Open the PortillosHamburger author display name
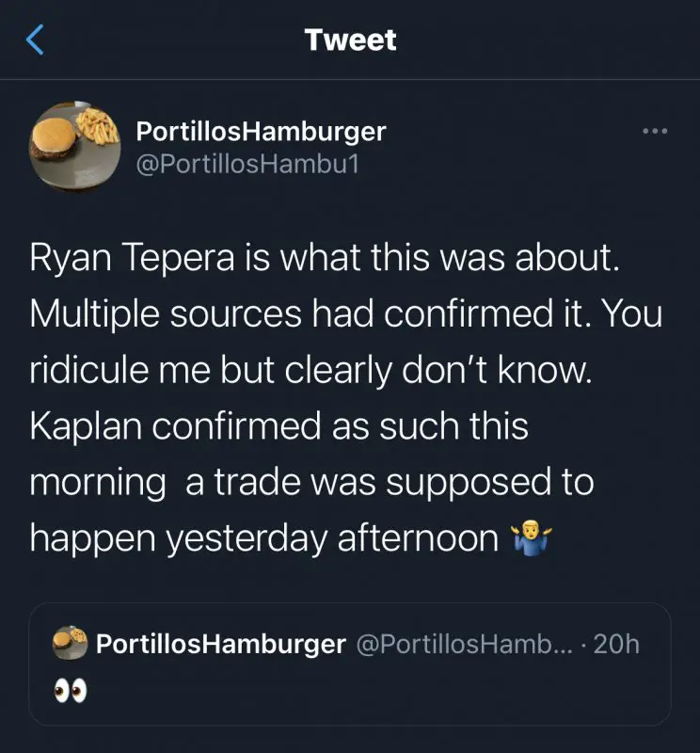 [x=261, y=131]
